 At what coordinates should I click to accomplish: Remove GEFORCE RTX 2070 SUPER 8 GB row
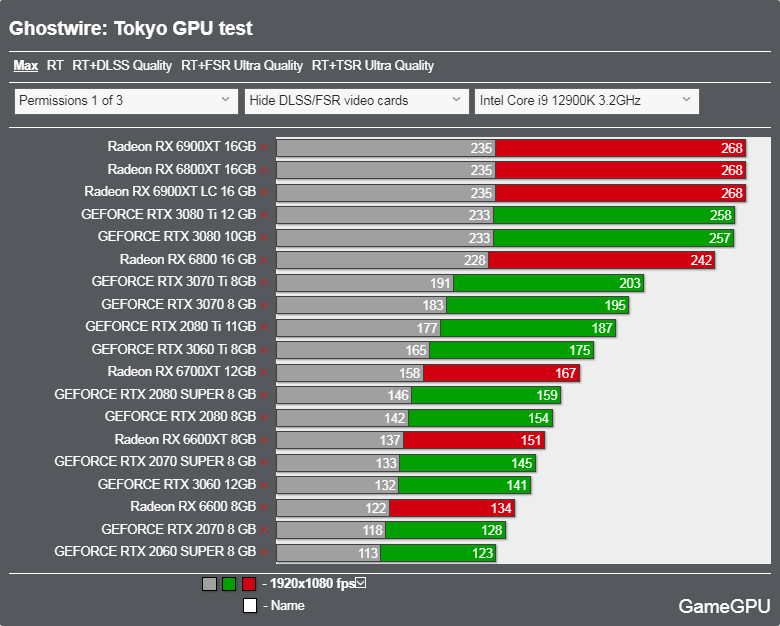pyautogui.click(x=263, y=462)
